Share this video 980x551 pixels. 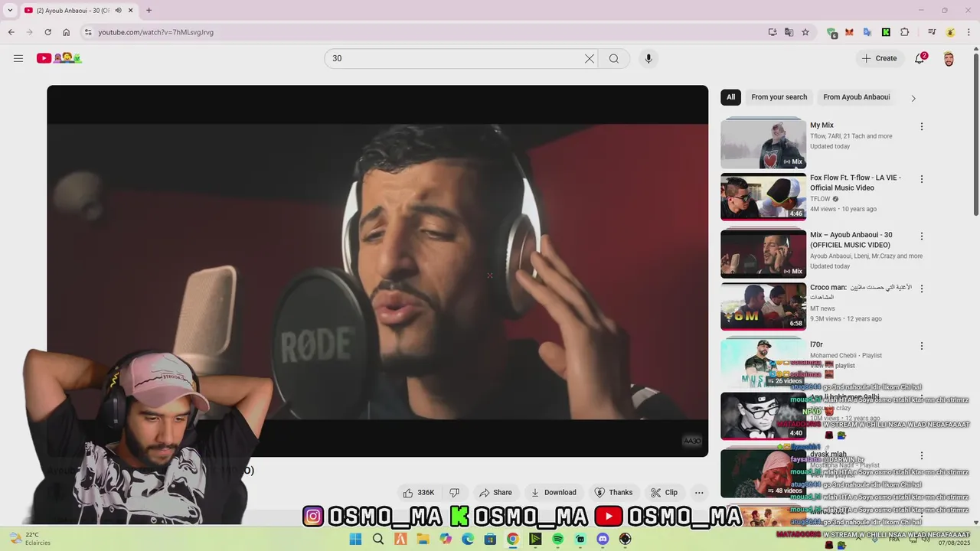coord(495,492)
